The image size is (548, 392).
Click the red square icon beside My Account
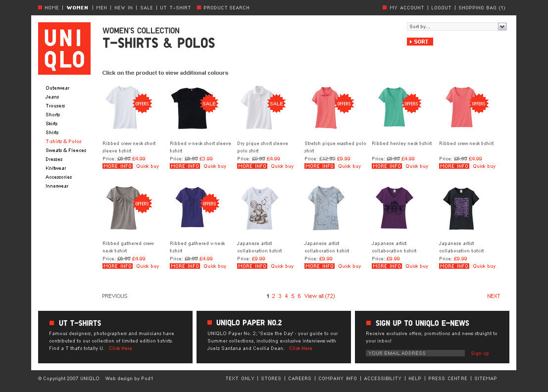(385, 7)
